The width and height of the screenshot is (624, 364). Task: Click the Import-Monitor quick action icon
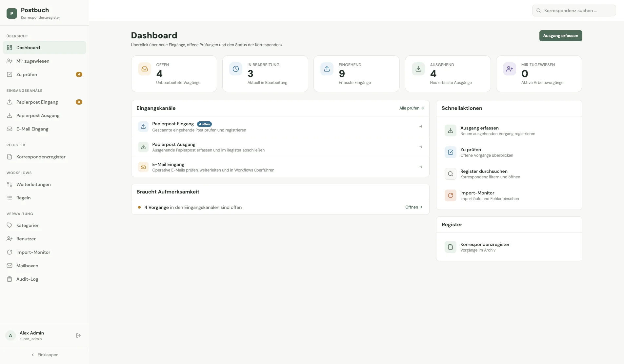click(x=451, y=195)
